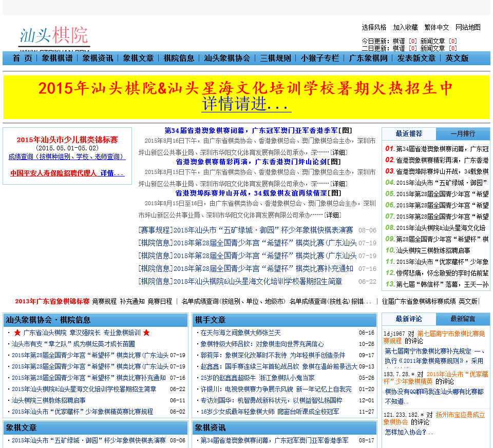Click 选择风格 at top right
The width and height of the screenshot is (493, 448).
pos(374,27)
